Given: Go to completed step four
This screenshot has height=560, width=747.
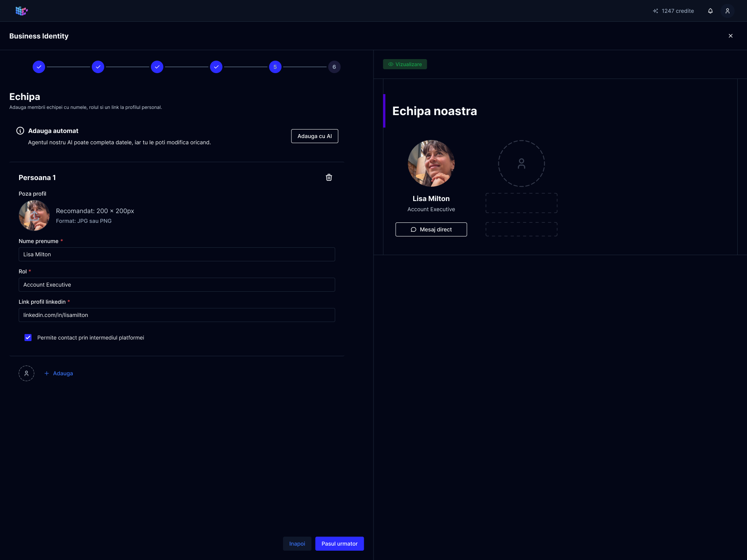Looking at the screenshot, I should tap(216, 67).
